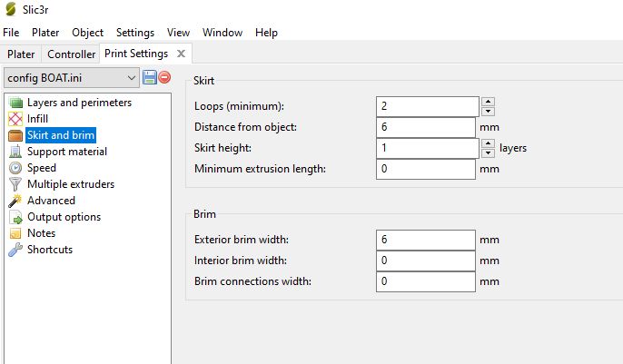Viewport: 623px width, 364px height.
Task: Click the save preset floppy disk icon
Action: (150, 78)
